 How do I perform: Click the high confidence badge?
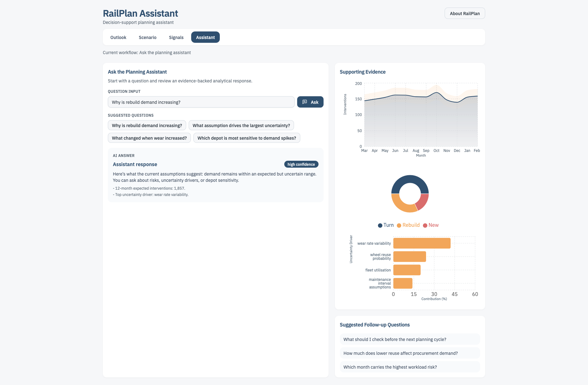(x=301, y=164)
